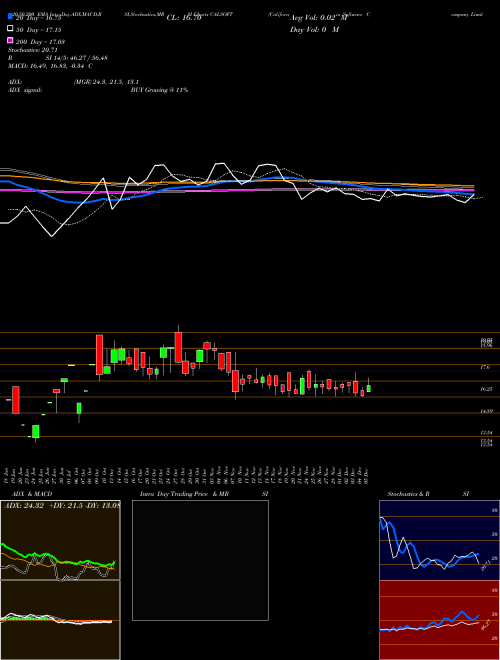This screenshot has width=500, height=660.
Task: Click the magenta 200 Day EMA legend swatch
Action: 10,40
